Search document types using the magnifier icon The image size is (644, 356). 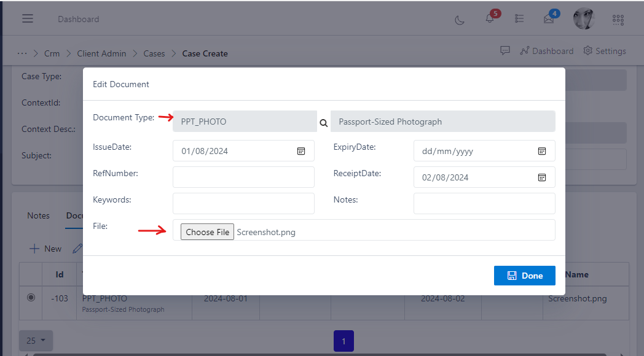click(x=323, y=122)
